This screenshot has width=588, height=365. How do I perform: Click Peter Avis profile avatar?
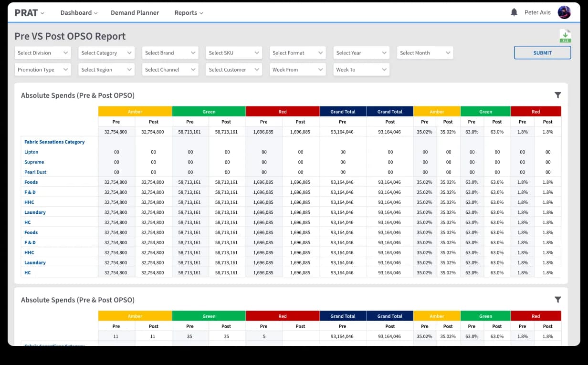tap(564, 12)
